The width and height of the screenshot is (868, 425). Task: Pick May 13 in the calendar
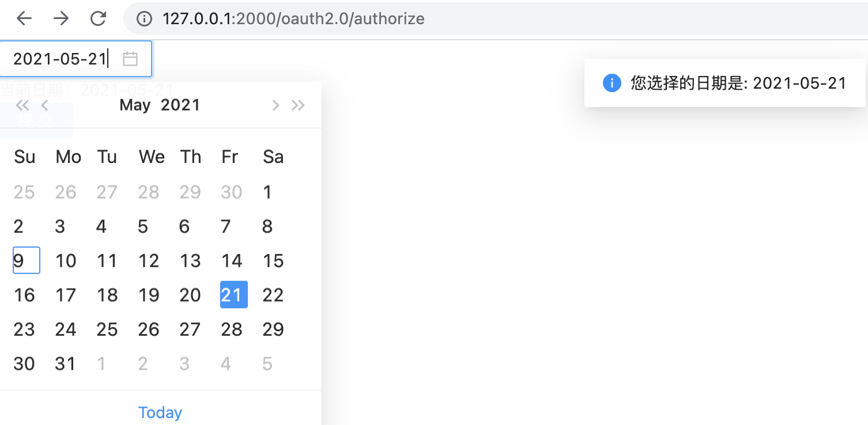click(190, 261)
